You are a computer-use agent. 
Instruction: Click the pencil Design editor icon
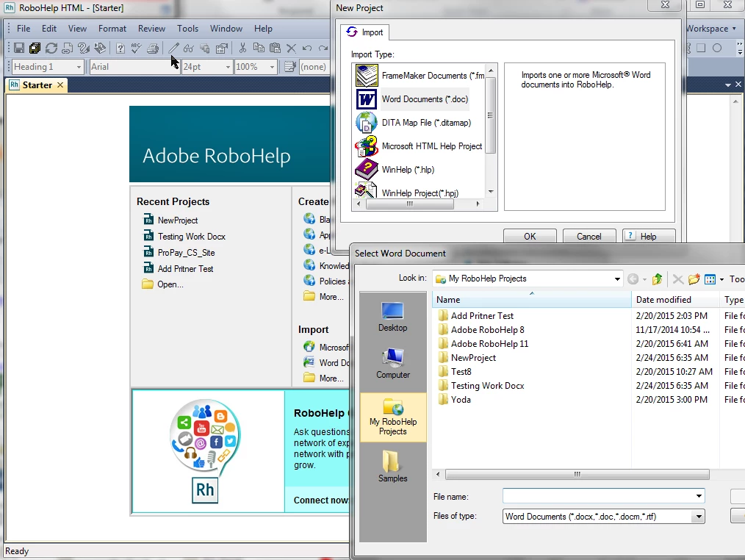pyautogui.click(x=173, y=48)
